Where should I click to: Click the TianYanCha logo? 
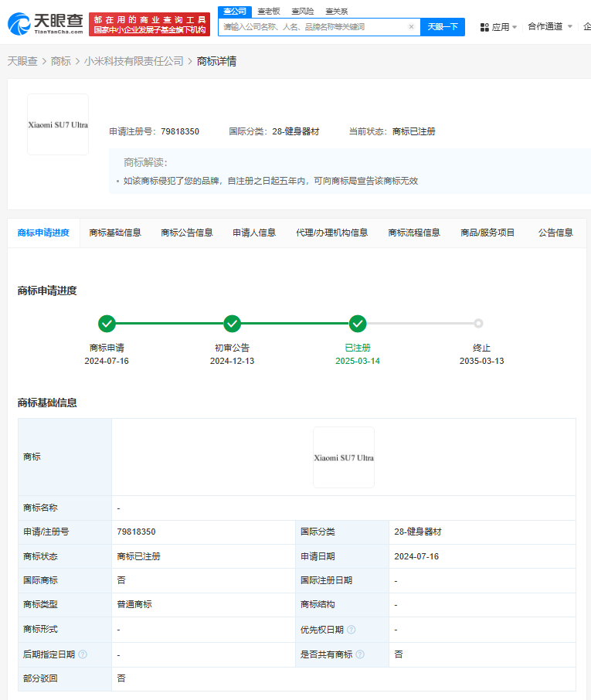tap(45, 24)
